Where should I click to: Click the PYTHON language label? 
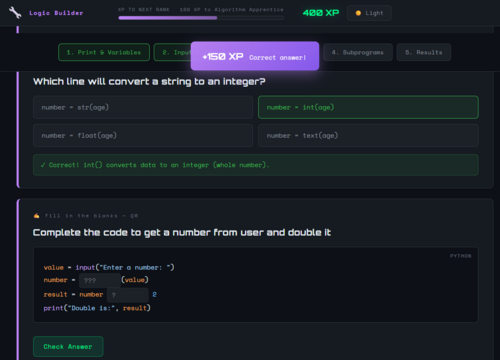point(461,256)
